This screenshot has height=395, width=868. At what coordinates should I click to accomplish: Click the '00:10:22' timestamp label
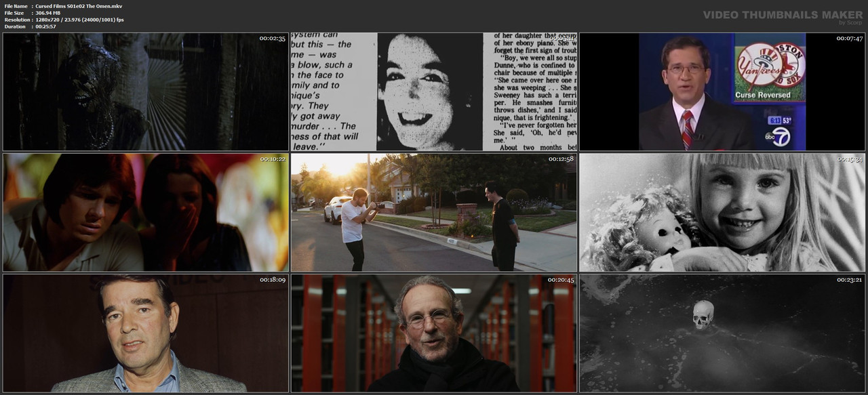click(x=273, y=159)
